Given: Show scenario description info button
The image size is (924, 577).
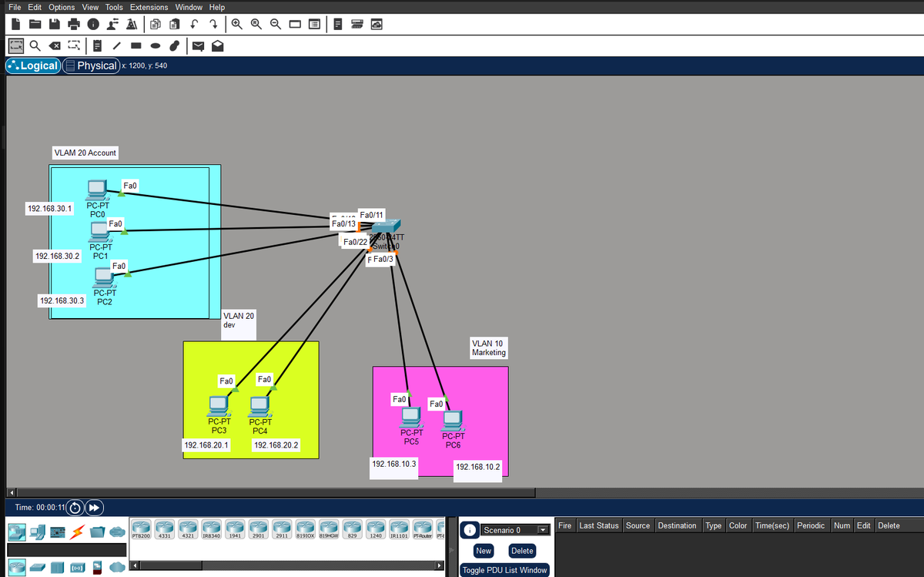Looking at the screenshot, I should pos(470,530).
